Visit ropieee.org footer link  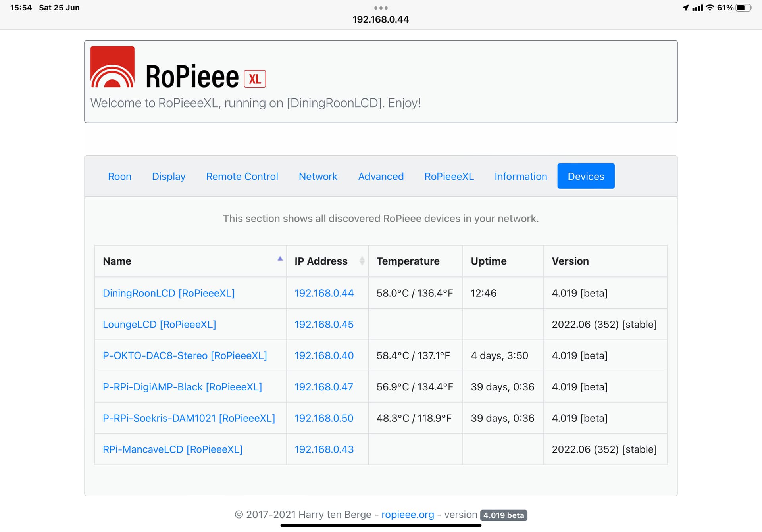click(408, 515)
